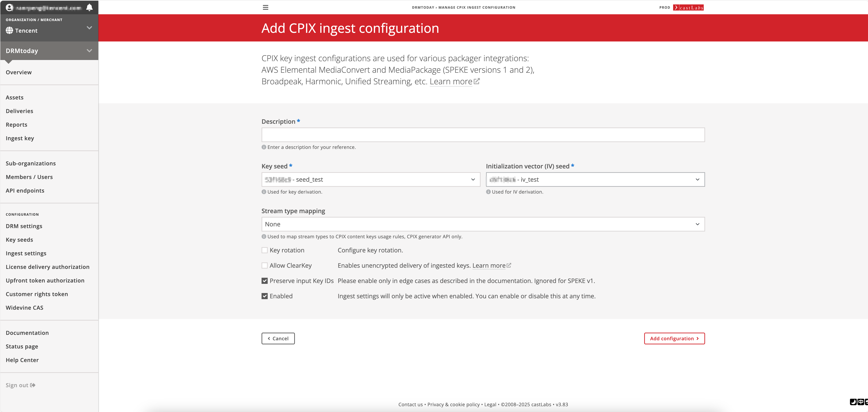Open the Initialization vector seed dropdown

(x=595, y=179)
